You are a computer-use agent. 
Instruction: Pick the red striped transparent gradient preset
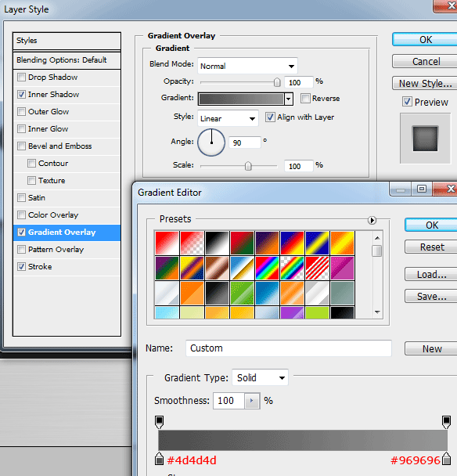click(x=317, y=268)
